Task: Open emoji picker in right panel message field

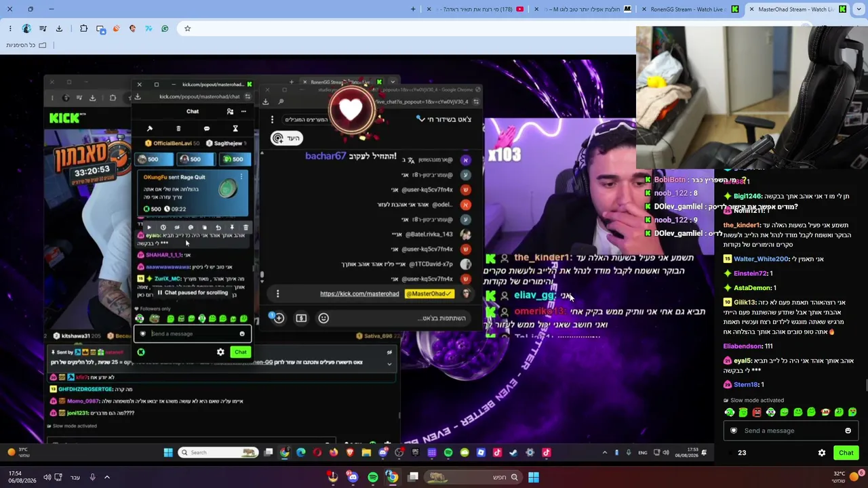Action: click(x=848, y=430)
